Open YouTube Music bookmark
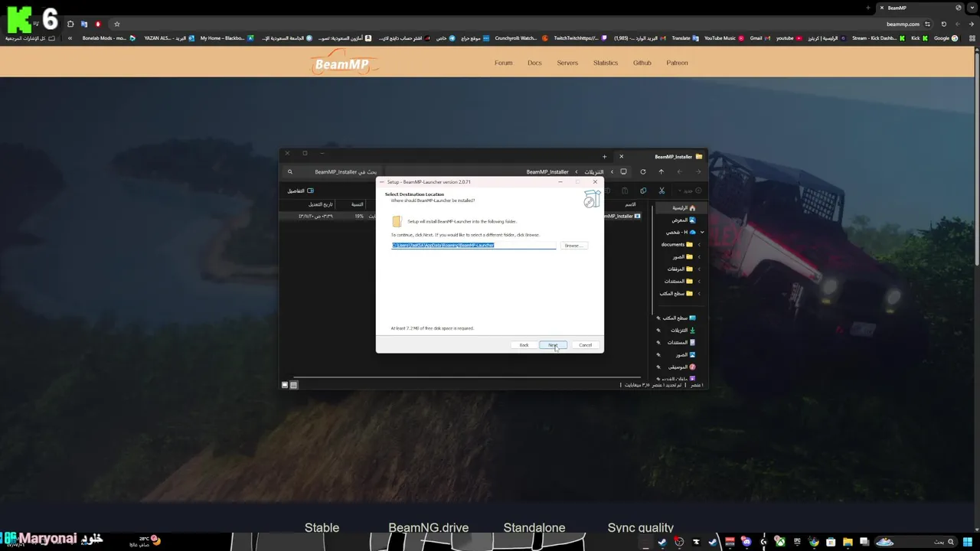 pos(724,38)
